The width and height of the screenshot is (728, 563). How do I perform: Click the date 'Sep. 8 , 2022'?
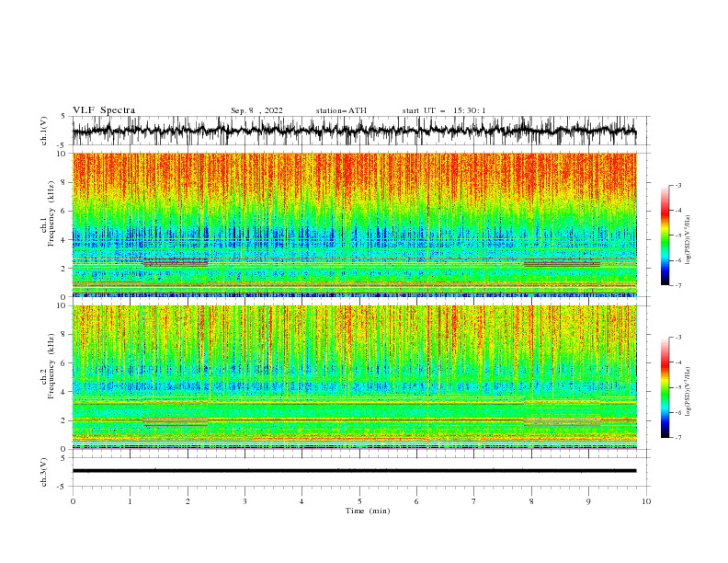256,110
